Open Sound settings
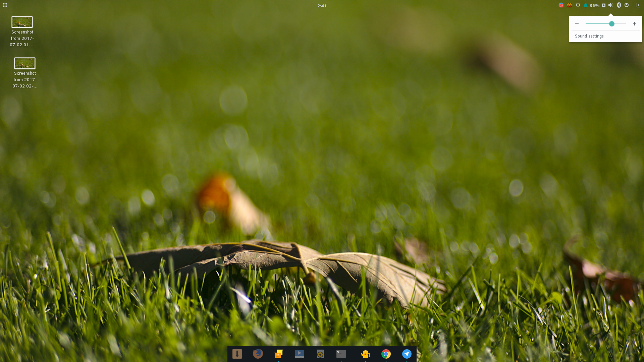This screenshot has width=644, height=362. point(589,36)
